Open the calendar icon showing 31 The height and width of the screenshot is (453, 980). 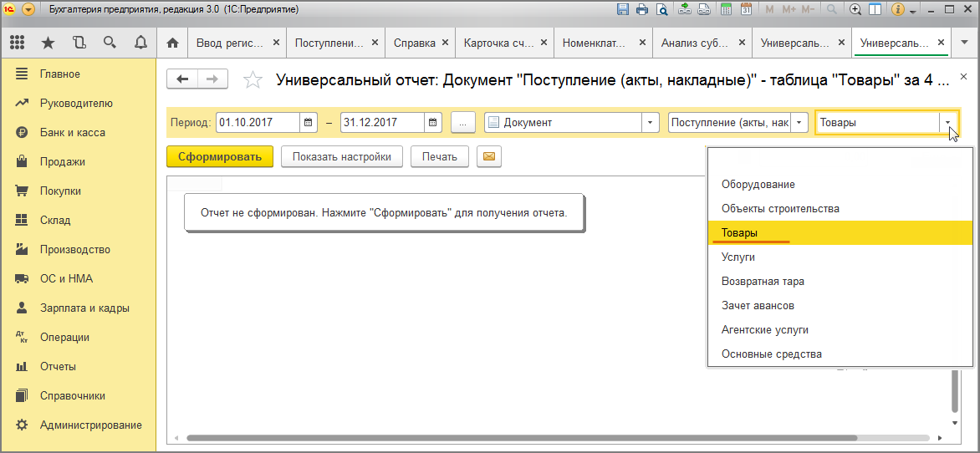tap(746, 9)
